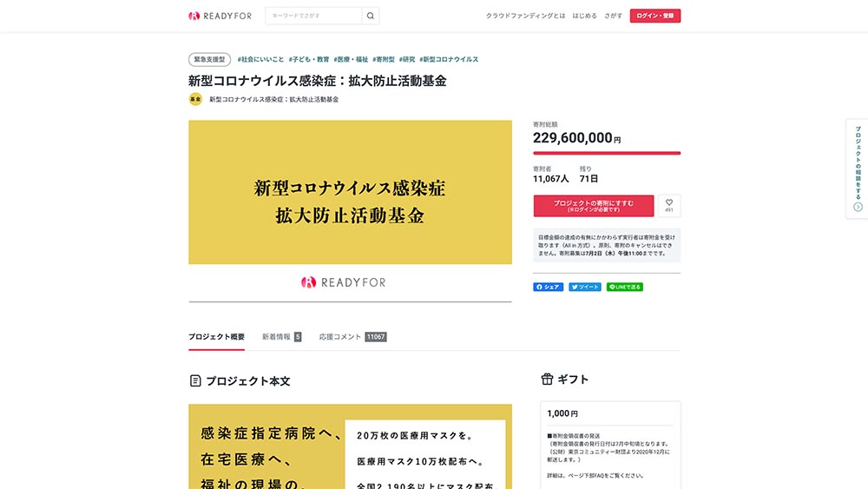868x489 pixels.
Task: Open the さがす header menu
Action: pos(614,16)
